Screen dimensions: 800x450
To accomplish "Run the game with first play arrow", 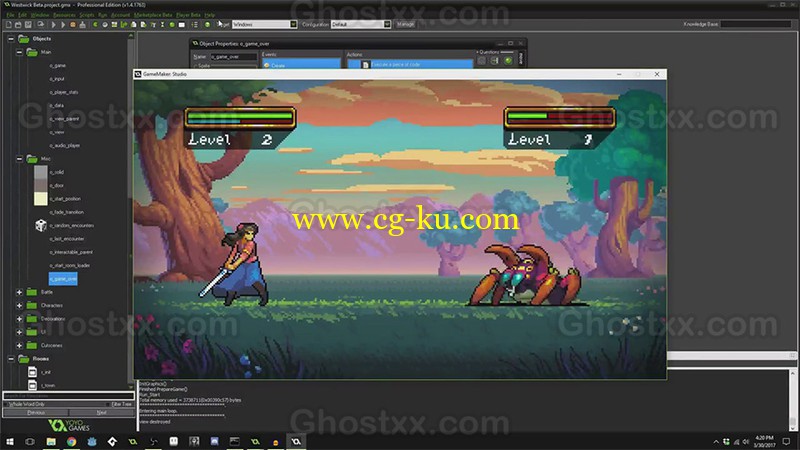I will point(54,24).
